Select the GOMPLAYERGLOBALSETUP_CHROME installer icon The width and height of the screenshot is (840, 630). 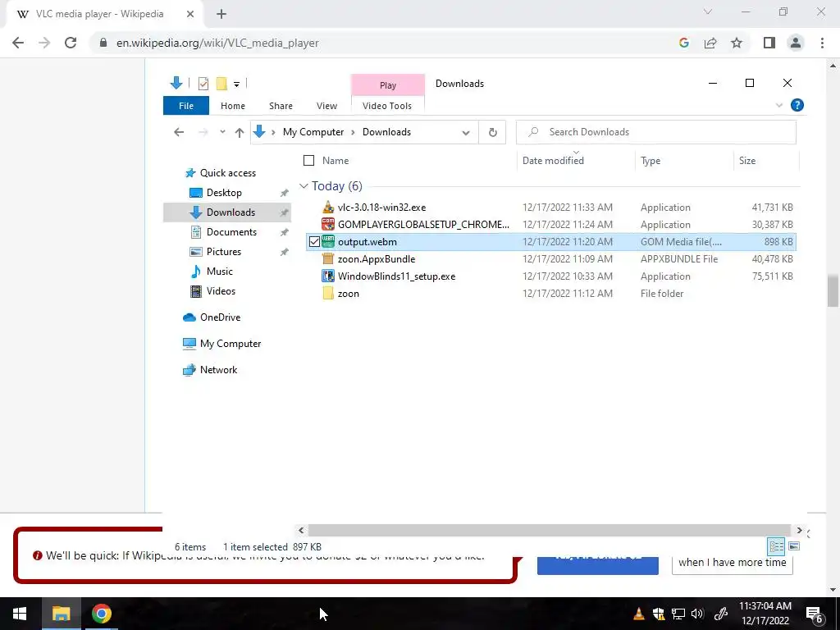click(328, 224)
